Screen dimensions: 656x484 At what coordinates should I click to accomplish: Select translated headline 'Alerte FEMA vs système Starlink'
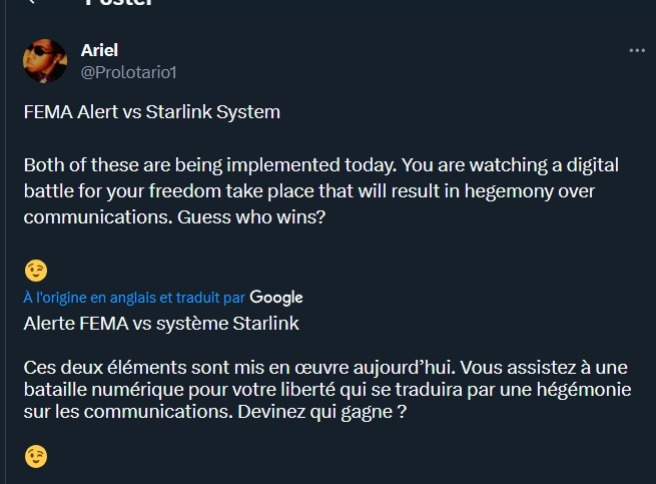tap(161, 324)
